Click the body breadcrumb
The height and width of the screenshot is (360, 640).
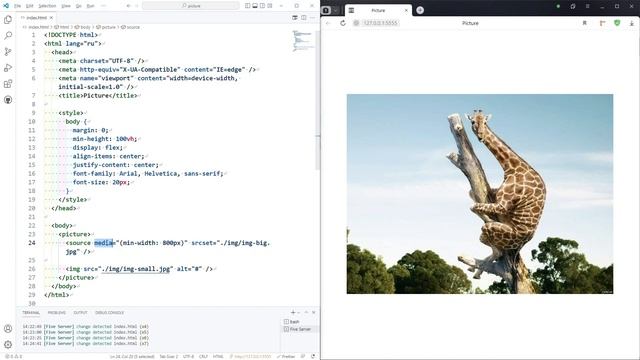point(82,27)
